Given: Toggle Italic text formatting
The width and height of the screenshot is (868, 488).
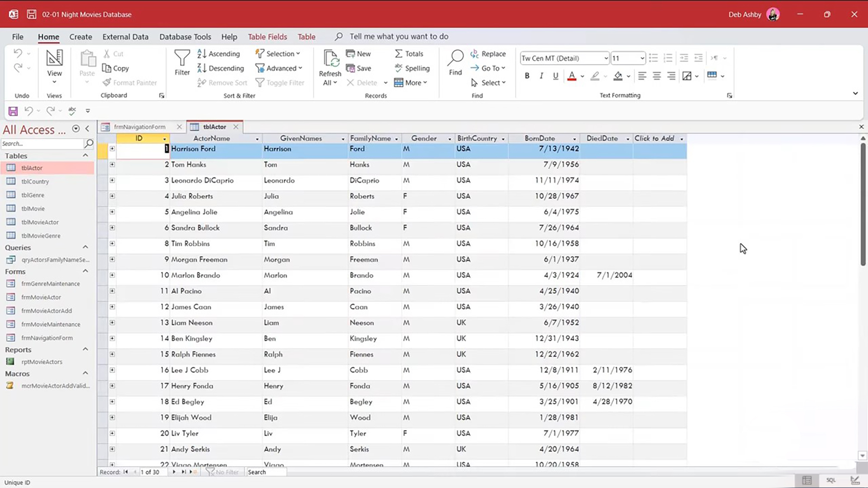Looking at the screenshot, I should (x=541, y=76).
